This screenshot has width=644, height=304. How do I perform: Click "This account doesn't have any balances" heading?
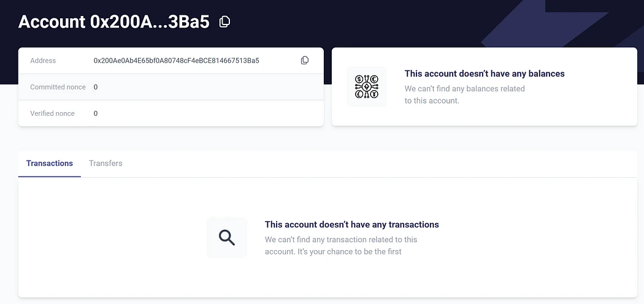coord(485,74)
